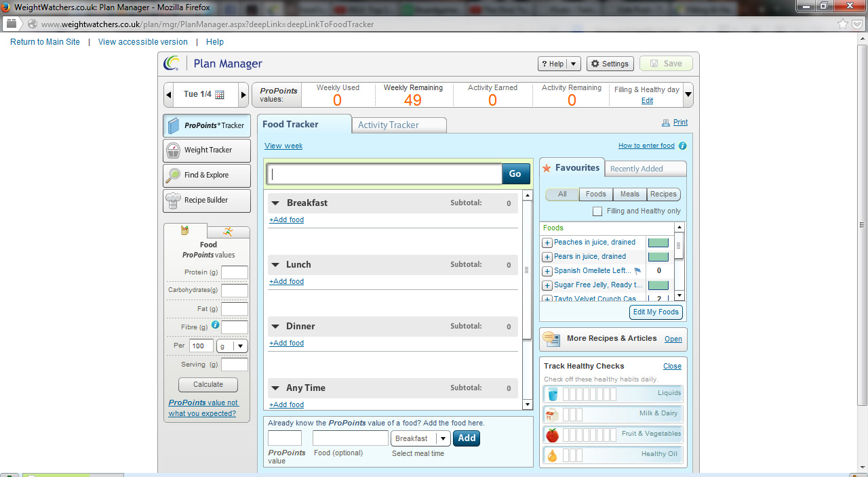Open the ProPoints Tracker book icon
Screen dimensions: 868x477
(x=174, y=125)
